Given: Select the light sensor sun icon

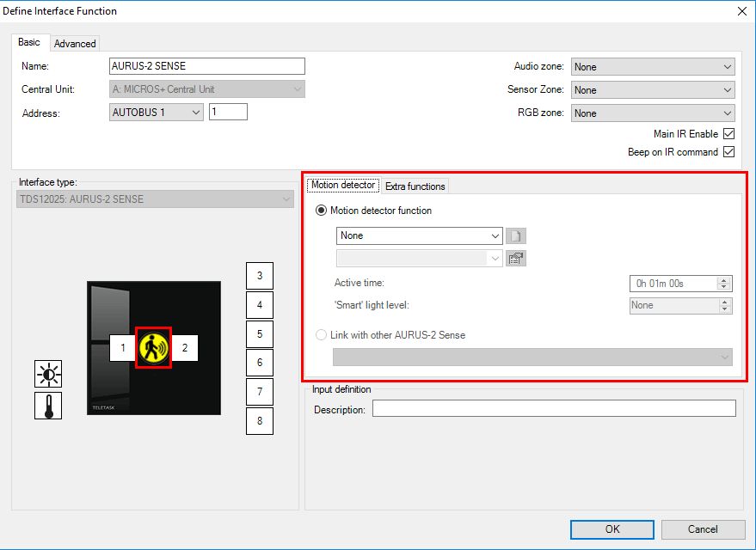Looking at the screenshot, I should [48, 375].
